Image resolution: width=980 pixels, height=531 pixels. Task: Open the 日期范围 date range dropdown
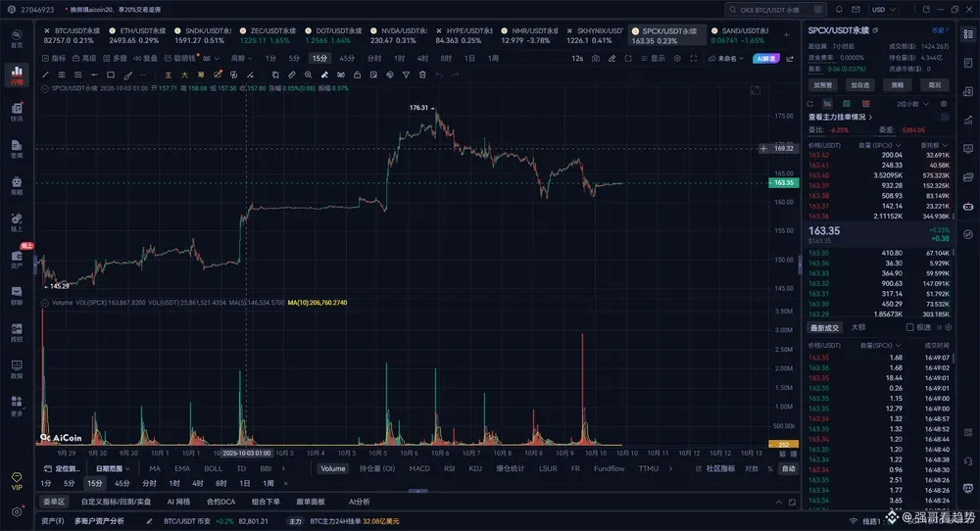(113, 468)
